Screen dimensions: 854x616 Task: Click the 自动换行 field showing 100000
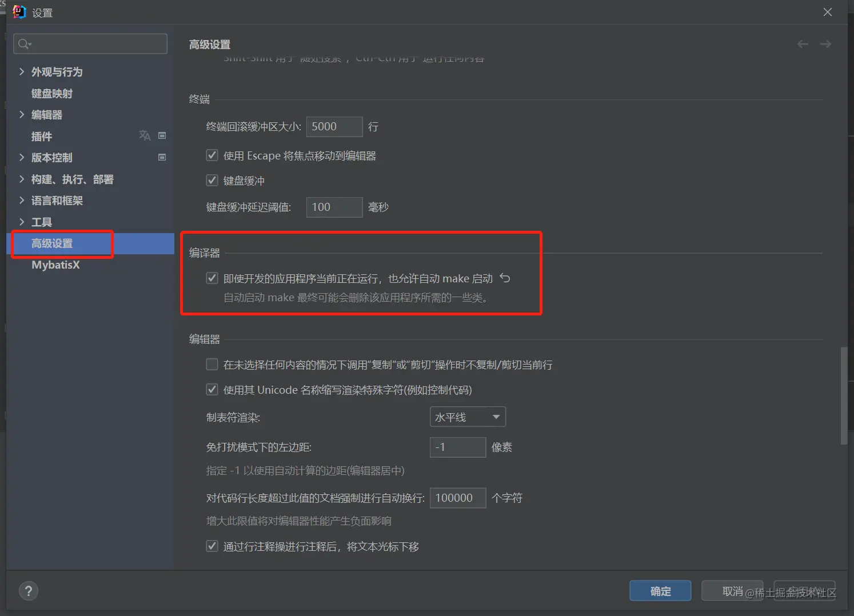(458, 498)
